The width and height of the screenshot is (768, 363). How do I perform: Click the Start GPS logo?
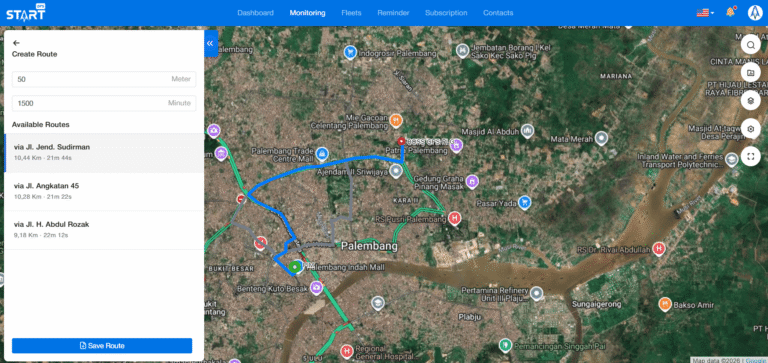pyautogui.click(x=25, y=12)
